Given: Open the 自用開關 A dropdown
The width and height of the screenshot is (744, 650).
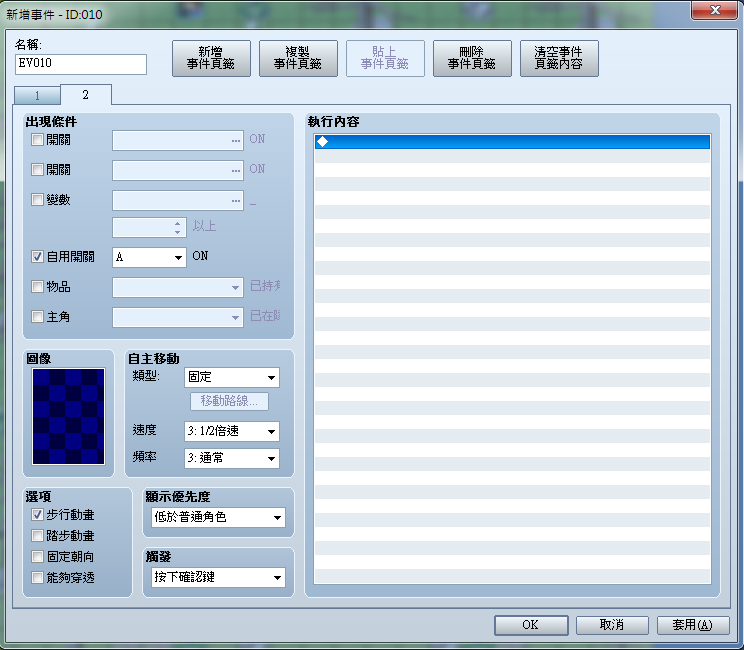Looking at the screenshot, I should [149, 257].
